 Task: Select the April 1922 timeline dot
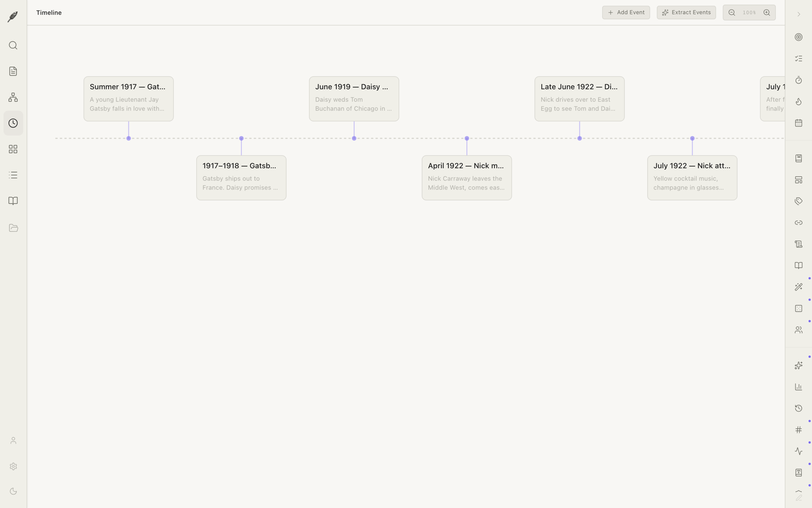tap(467, 138)
